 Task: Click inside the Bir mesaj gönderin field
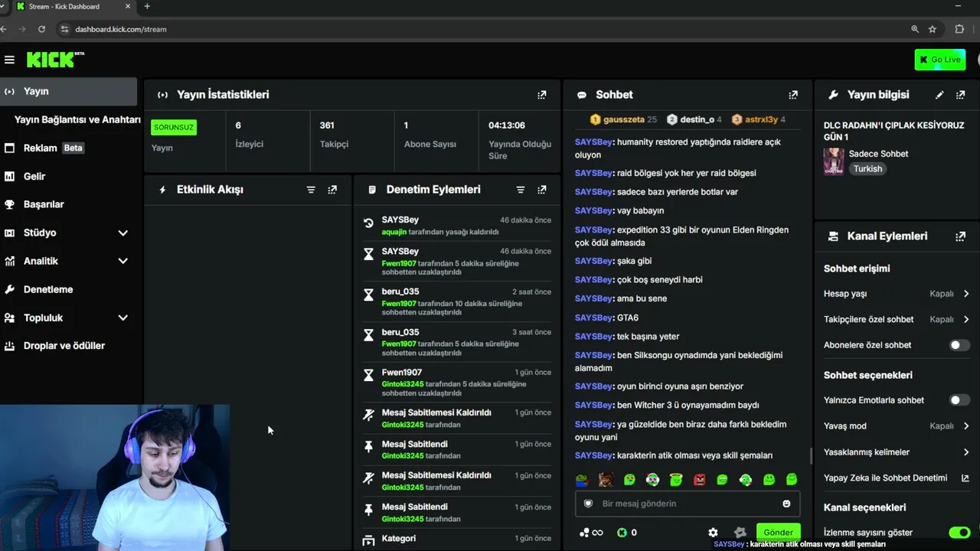click(688, 504)
